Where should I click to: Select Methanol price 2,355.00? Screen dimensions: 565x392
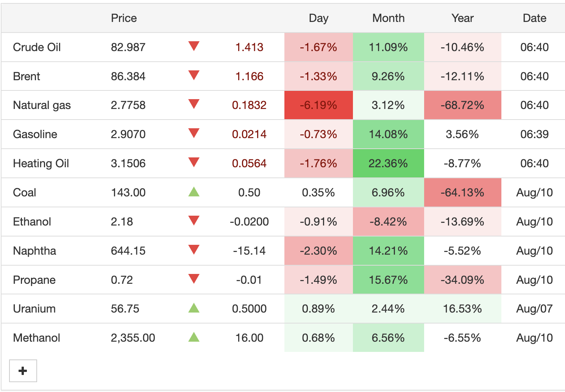(133, 338)
